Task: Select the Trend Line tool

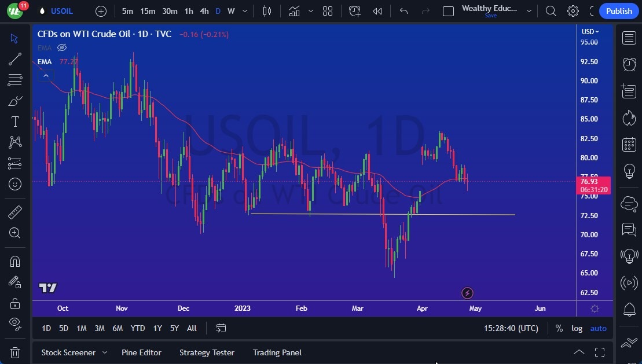Action: (14, 59)
